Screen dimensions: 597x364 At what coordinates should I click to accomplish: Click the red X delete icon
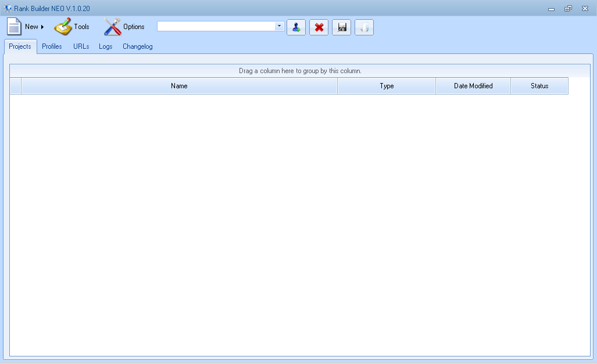click(319, 27)
